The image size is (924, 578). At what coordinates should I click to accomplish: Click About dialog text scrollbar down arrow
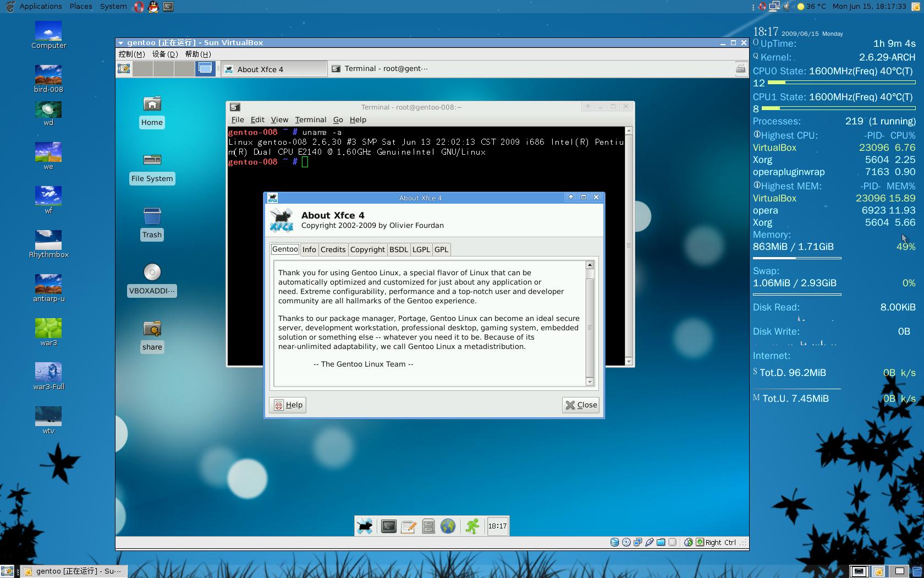click(x=590, y=382)
